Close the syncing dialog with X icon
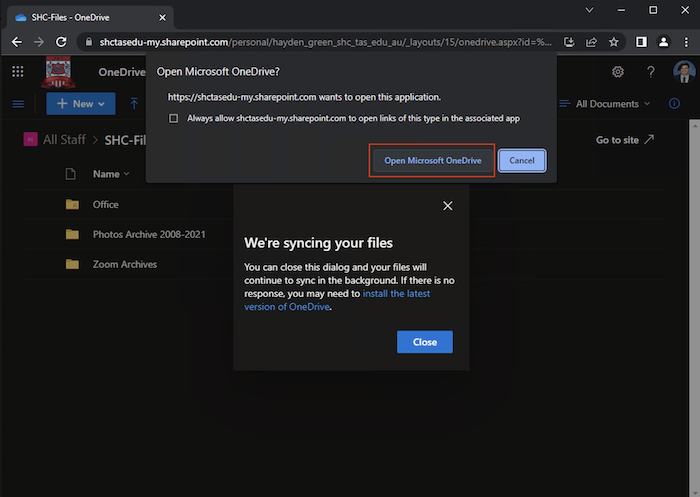 pyautogui.click(x=447, y=205)
